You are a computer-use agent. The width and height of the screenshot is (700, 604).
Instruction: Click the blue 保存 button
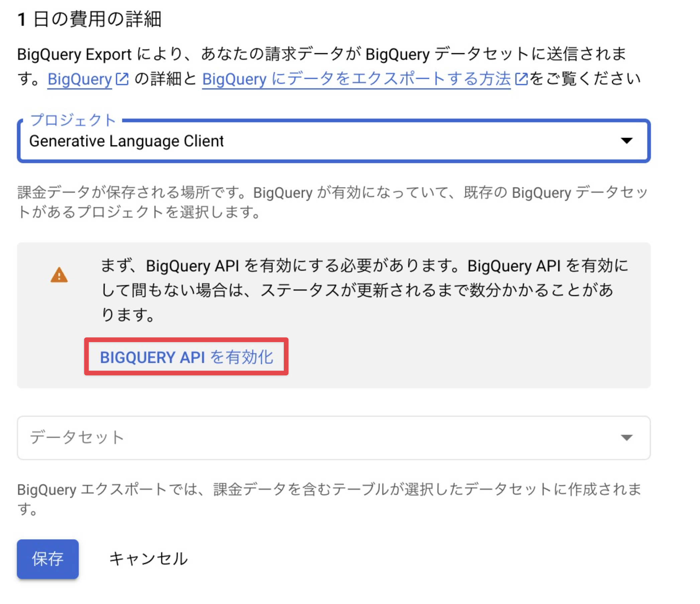pyautogui.click(x=47, y=559)
